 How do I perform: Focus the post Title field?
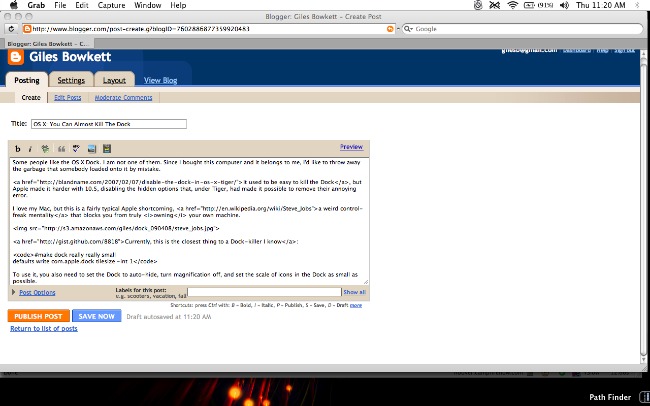click(x=109, y=124)
